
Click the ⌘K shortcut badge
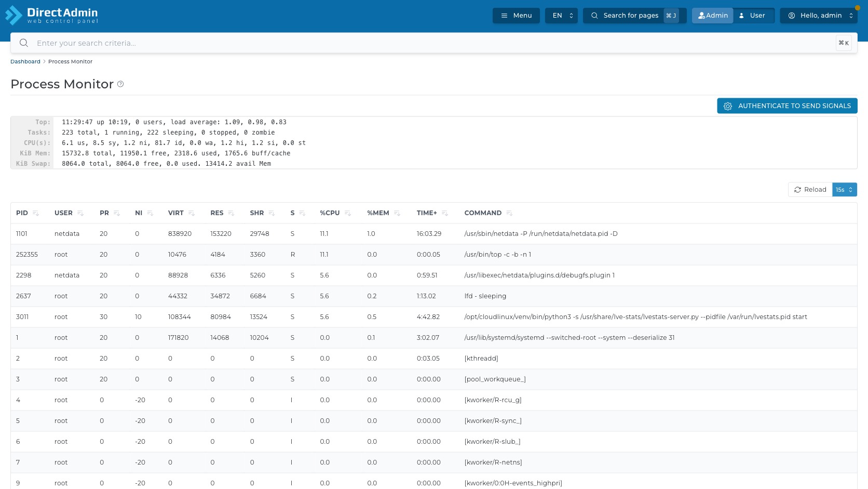pyautogui.click(x=844, y=43)
